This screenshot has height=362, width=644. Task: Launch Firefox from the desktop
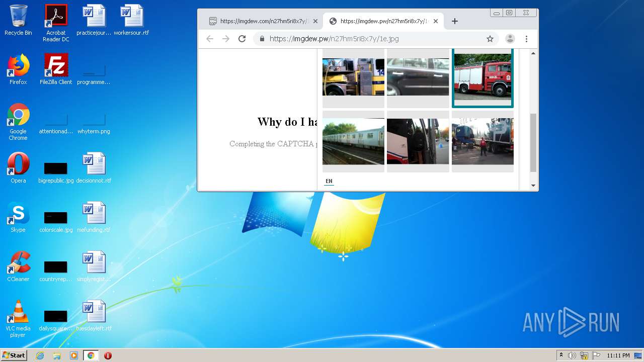18,69
